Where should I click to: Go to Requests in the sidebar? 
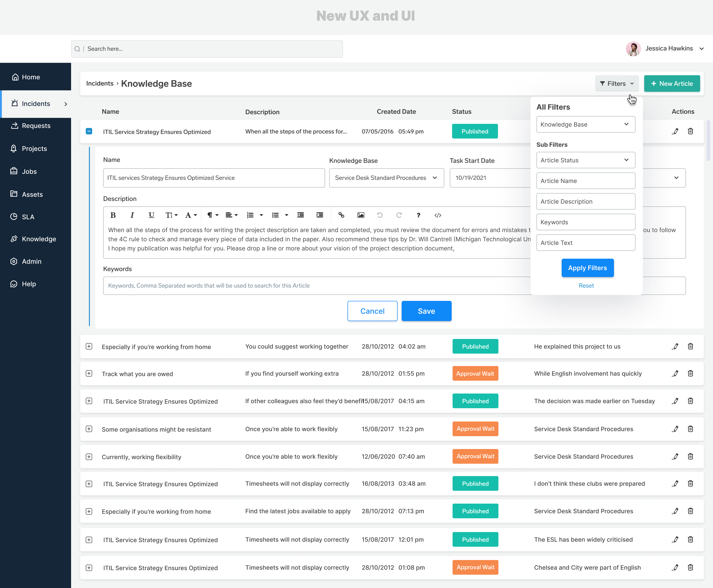tap(36, 126)
